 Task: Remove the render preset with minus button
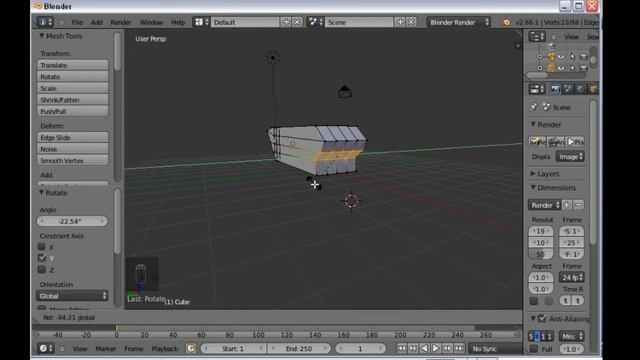coord(578,205)
